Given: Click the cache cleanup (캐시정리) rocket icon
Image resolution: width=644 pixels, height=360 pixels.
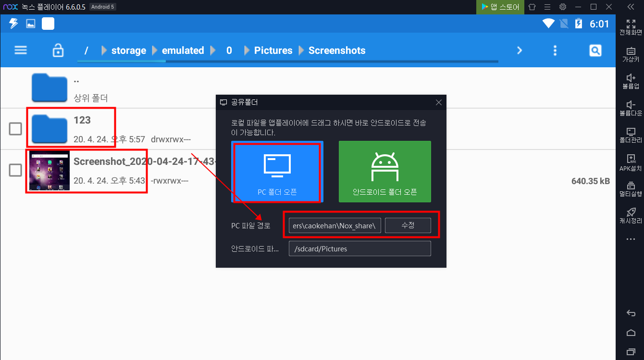Looking at the screenshot, I should [631, 212].
